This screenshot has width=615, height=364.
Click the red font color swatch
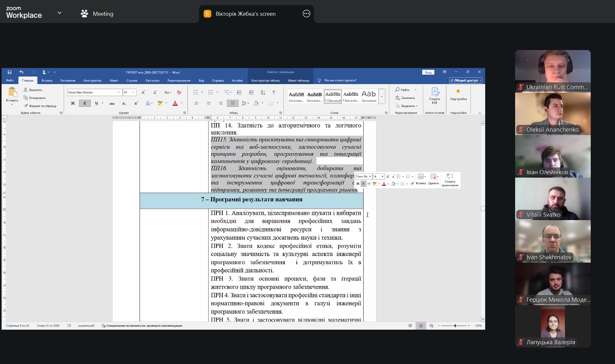[175, 103]
